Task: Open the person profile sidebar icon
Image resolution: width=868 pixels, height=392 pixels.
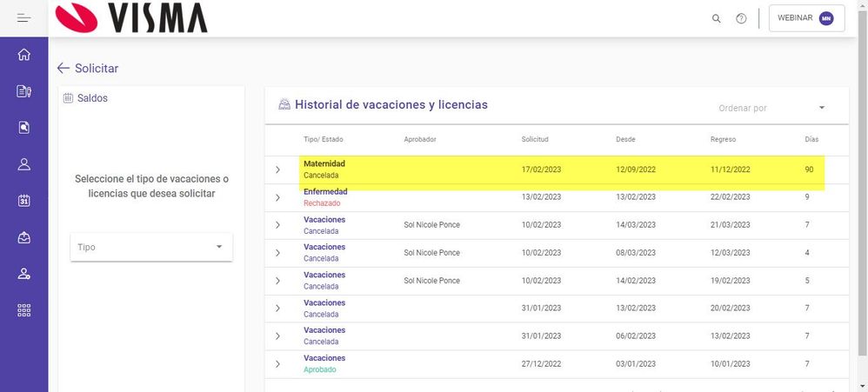Action: [23, 164]
